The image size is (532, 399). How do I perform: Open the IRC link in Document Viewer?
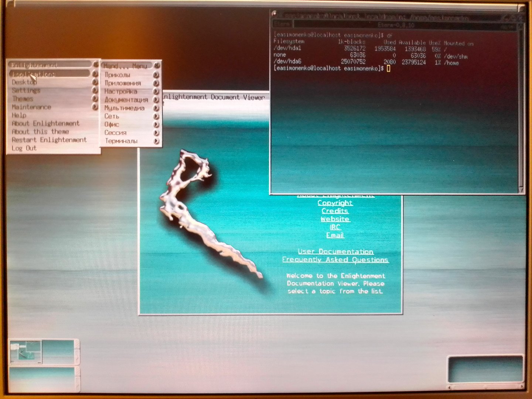point(335,227)
